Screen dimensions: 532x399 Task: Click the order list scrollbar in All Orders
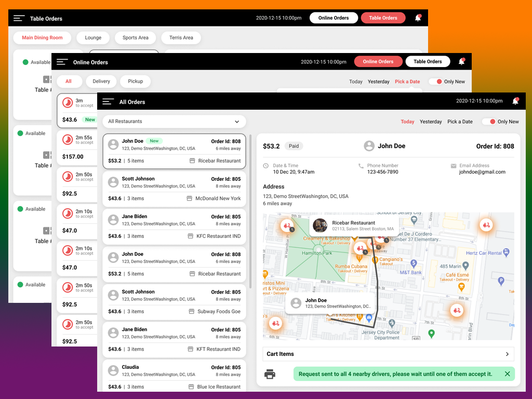tap(250, 211)
